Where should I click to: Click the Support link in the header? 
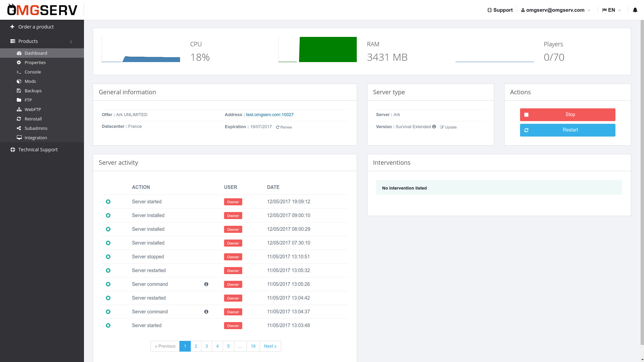500,10
